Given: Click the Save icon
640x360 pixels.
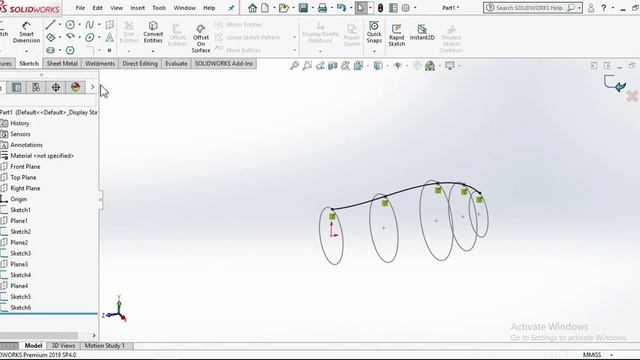Looking at the screenshot, I should (x=303, y=8).
